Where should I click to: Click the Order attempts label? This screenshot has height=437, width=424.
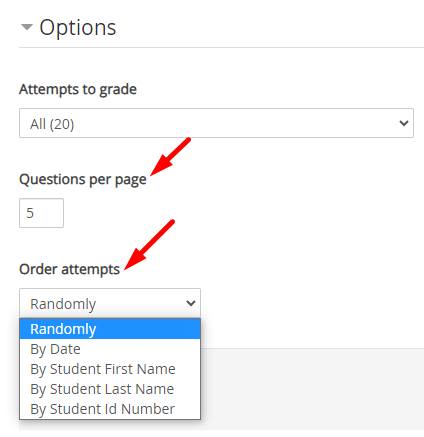(69, 269)
